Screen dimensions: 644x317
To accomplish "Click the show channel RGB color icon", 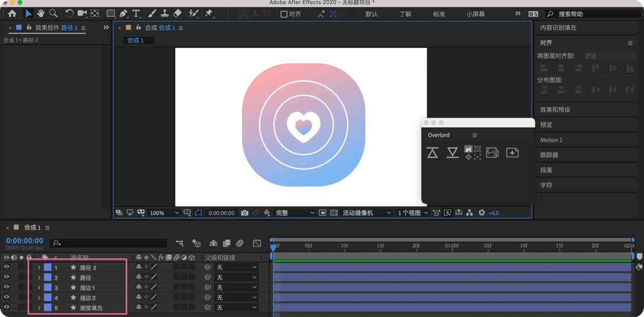I will point(267,213).
